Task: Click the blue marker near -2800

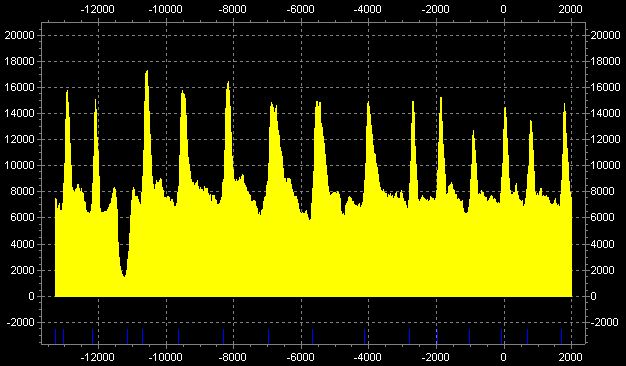Action: click(410, 336)
